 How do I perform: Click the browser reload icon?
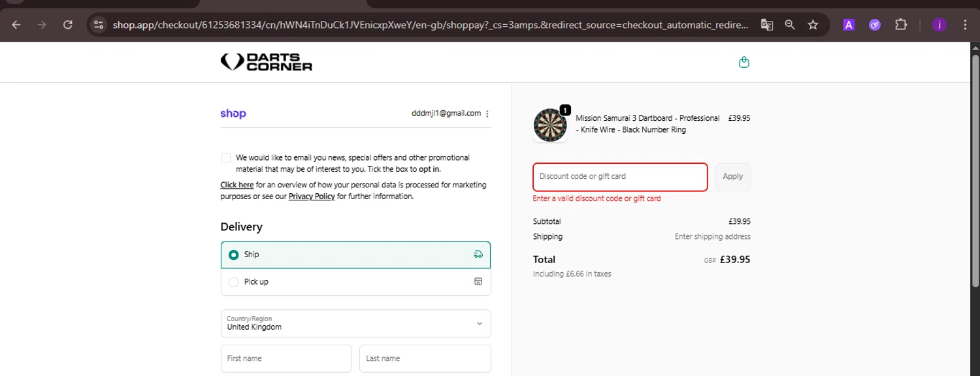68,25
